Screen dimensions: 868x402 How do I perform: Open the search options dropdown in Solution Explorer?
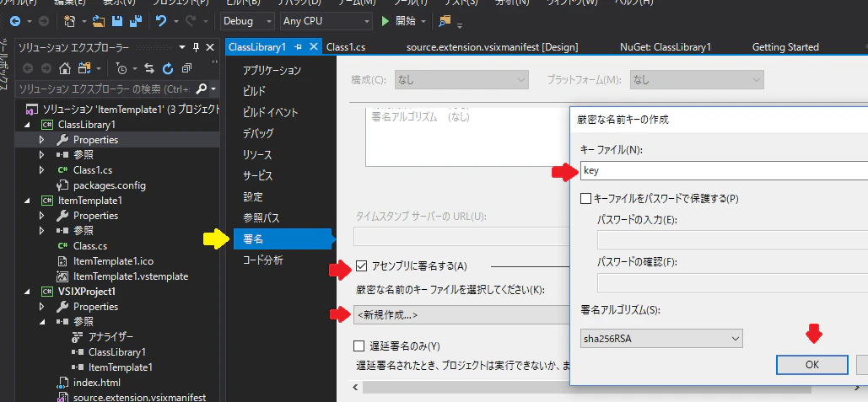(213, 88)
